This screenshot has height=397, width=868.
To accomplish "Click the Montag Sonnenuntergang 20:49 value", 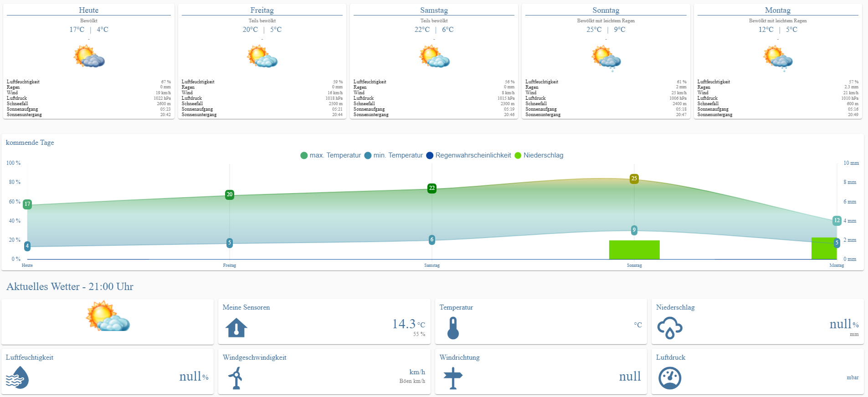I will click(853, 115).
